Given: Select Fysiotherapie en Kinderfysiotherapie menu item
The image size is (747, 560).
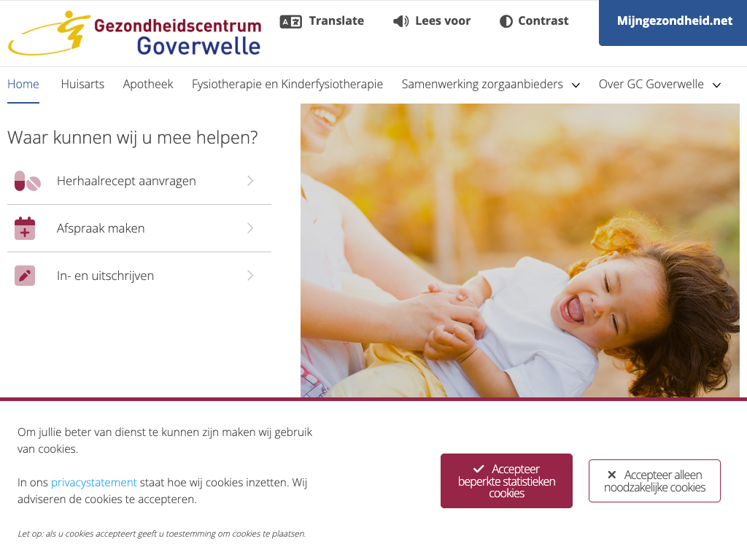Looking at the screenshot, I should [287, 85].
